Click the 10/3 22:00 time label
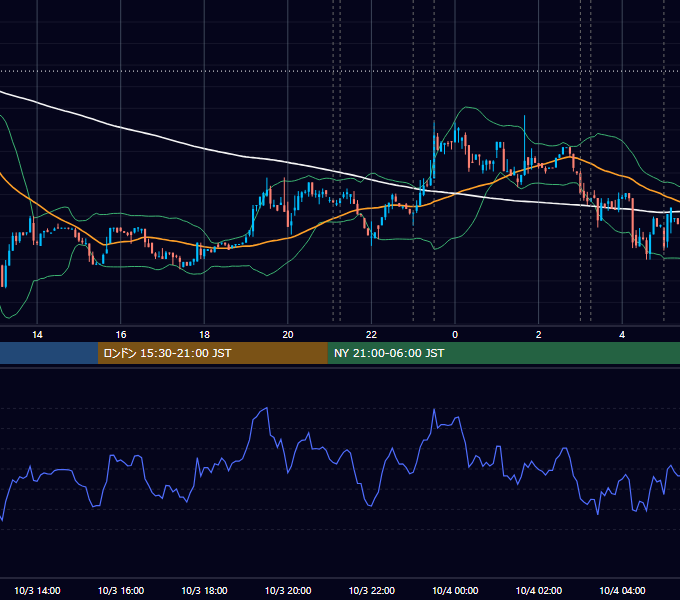The height and width of the screenshot is (600, 680). [x=372, y=590]
